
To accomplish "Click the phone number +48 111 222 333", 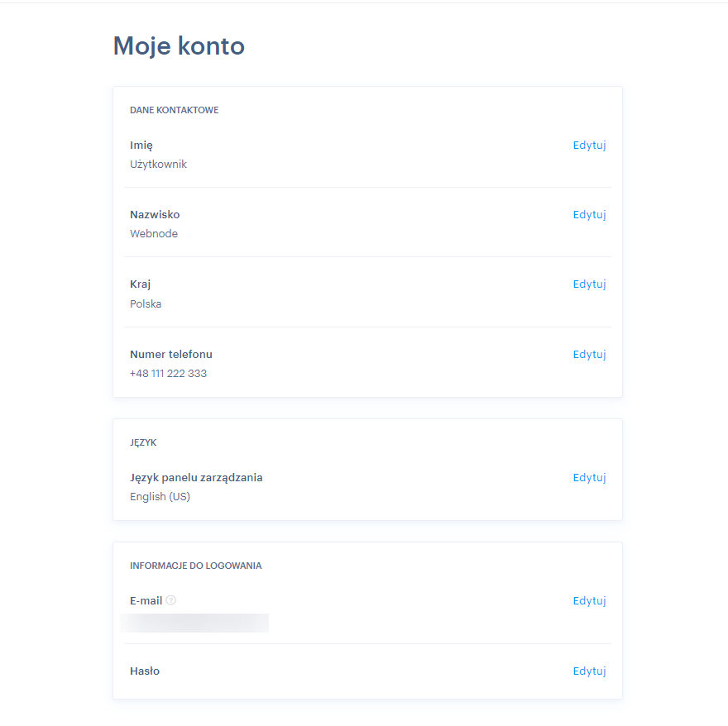I will (168, 374).
